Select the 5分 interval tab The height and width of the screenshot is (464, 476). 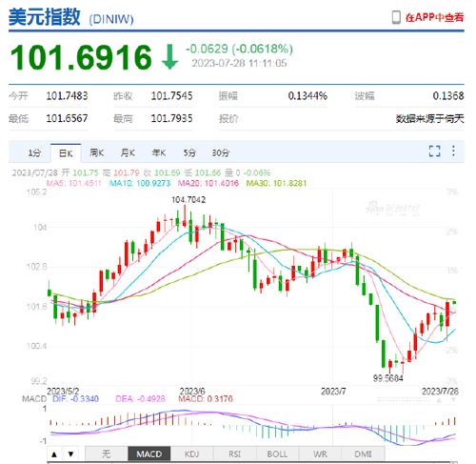pos(189,152)
